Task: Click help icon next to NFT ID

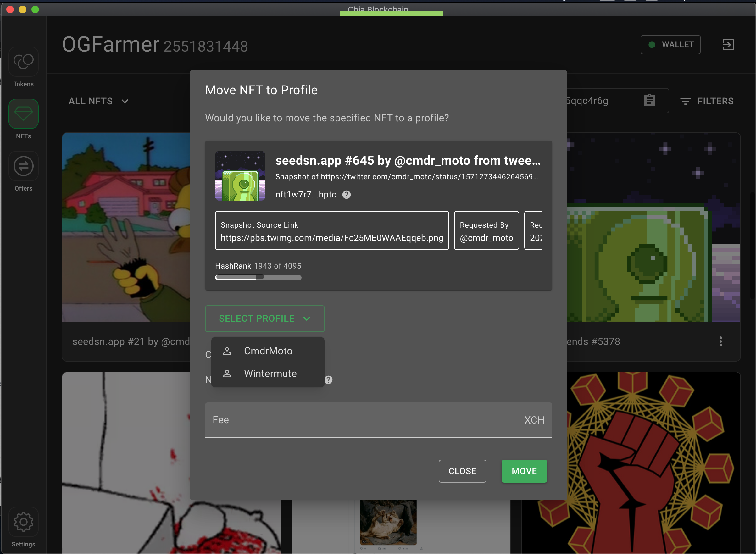Action: click(347, 195)
